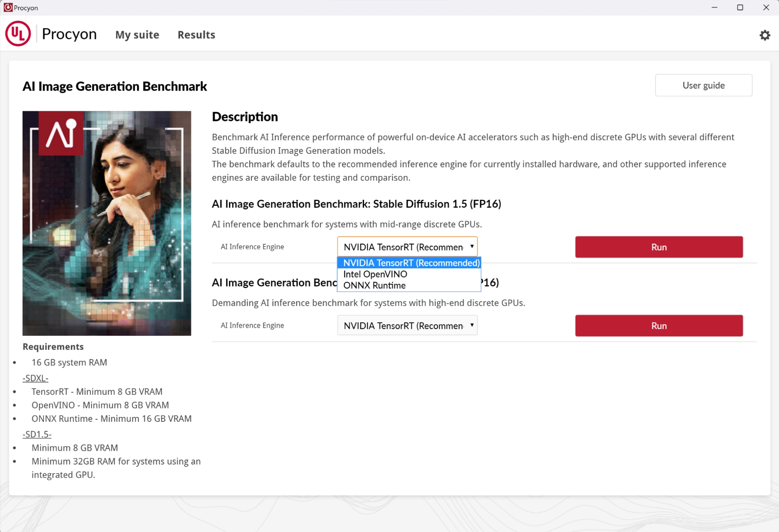The height and width of the screenshot is (532, 779).
Task: Open settings via the gear icon
Action: (x=765, y=35)
